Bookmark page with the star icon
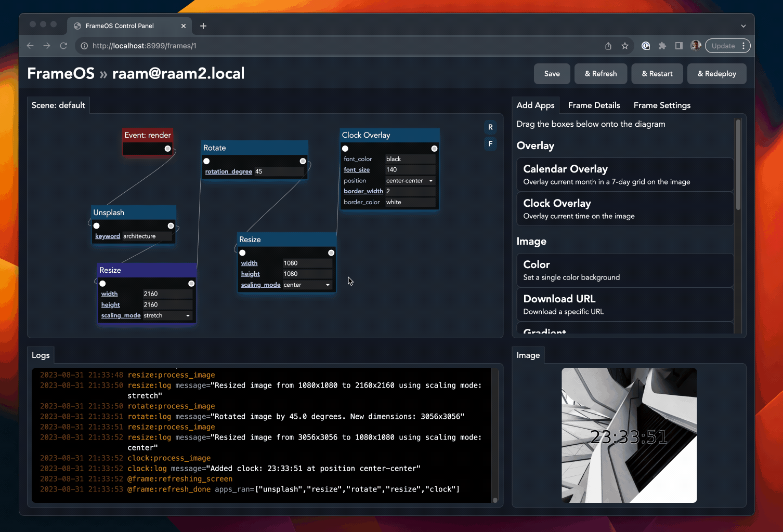Screen dimensions: 783x532 pyautogui.click(x=625, y=46)
